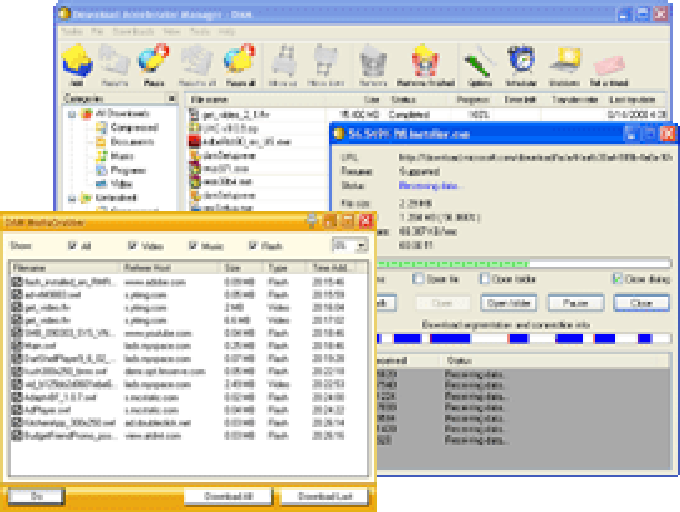This screenshot has width=680, height=512.
Task: Expand the Unfinished category tree node
Action: (73, 198)
